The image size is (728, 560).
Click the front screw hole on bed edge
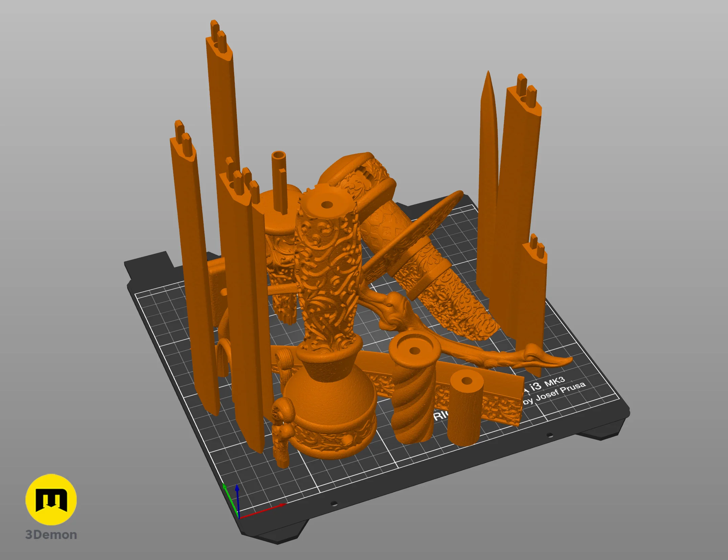tap(334, 503)
